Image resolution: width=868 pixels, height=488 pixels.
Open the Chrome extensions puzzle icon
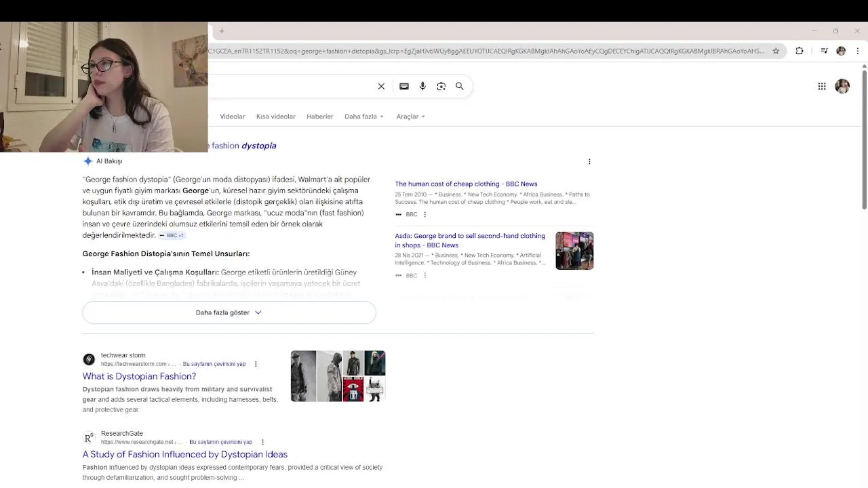point(800,51)
